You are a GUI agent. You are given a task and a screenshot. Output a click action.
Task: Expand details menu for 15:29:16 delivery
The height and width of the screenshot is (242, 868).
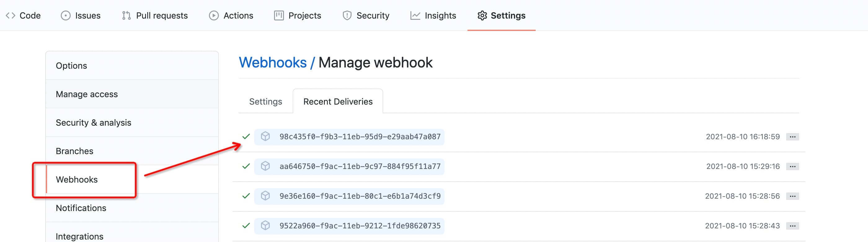(793, 166)
